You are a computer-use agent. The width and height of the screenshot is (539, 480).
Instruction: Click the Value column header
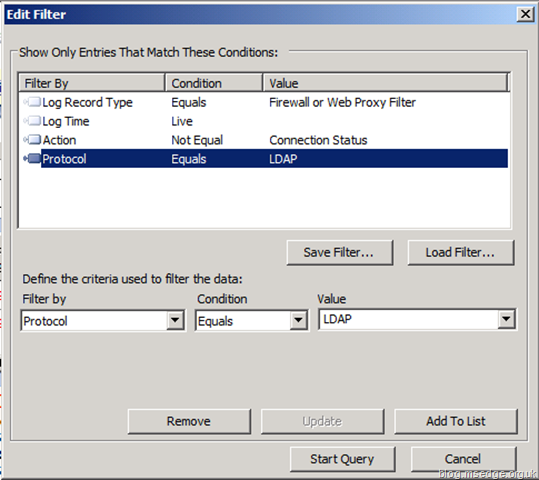coord(385,83)
